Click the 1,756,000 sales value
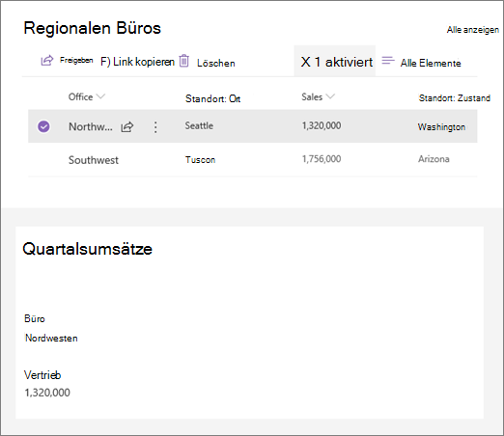 (x=322, y=159)
